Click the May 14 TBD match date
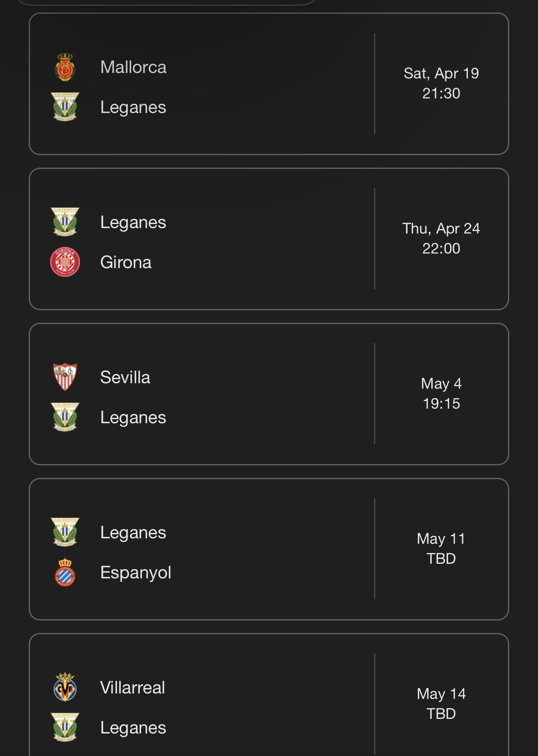The height and width of the screenshot is (756, 538). click(x=441, y=704)
